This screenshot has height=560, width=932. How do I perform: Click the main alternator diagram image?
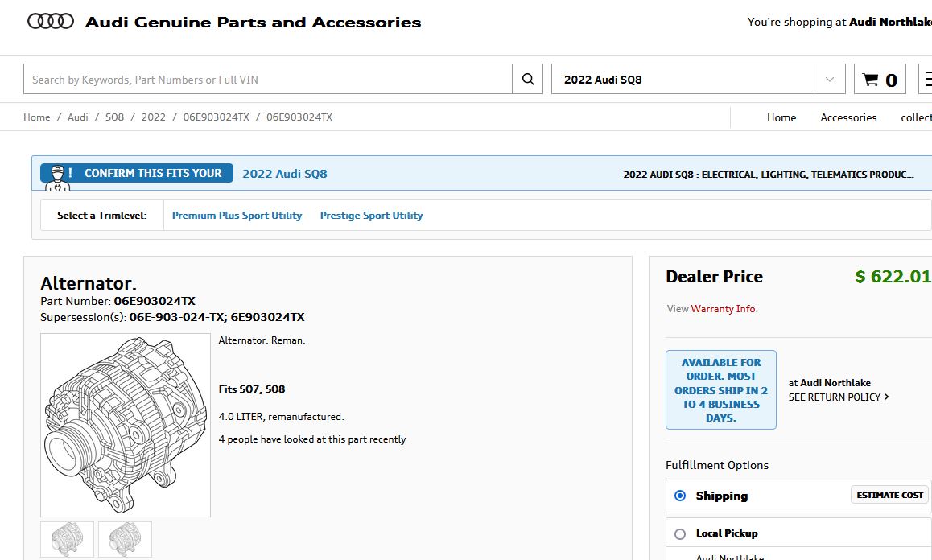[126, 425]
